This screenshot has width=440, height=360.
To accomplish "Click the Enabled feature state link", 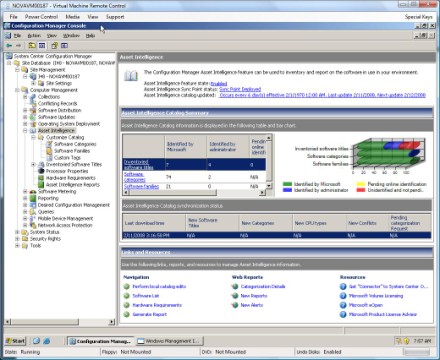I will [219, 84].
